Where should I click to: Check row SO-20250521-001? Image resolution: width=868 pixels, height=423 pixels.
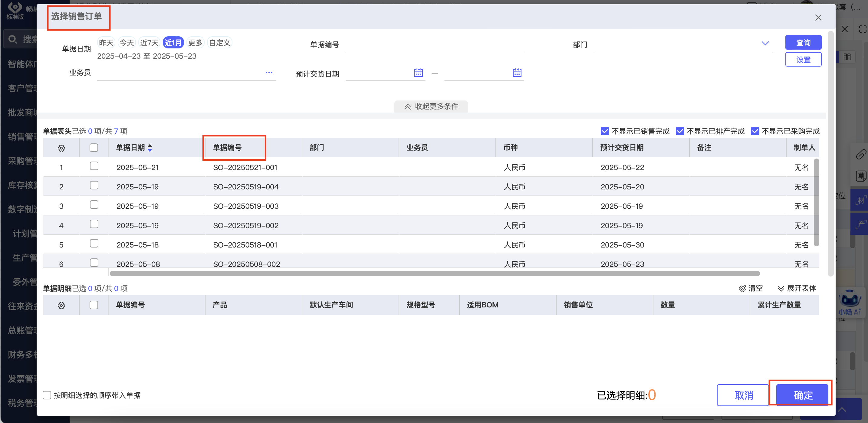pyautogui.click(x=94, y=166)
